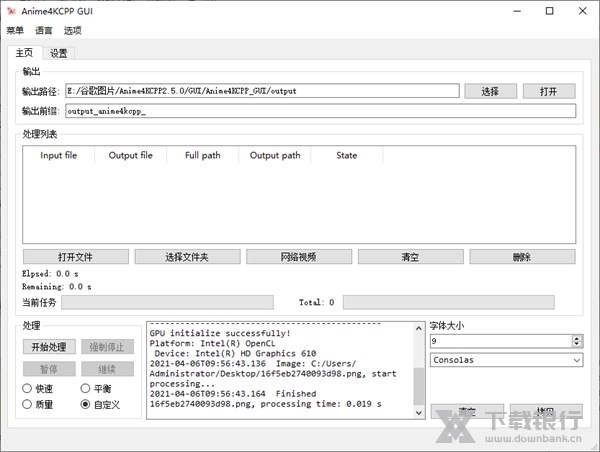Screen dimensions: 600x452
Task: Open the Consolas font dropdown
Action: (506, 360)
